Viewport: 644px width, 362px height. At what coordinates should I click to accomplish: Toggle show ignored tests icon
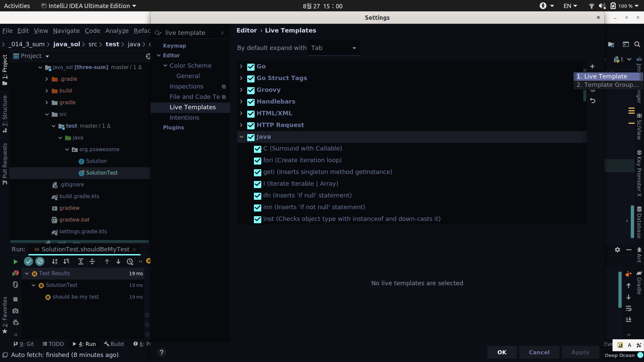tap(40, 261)
